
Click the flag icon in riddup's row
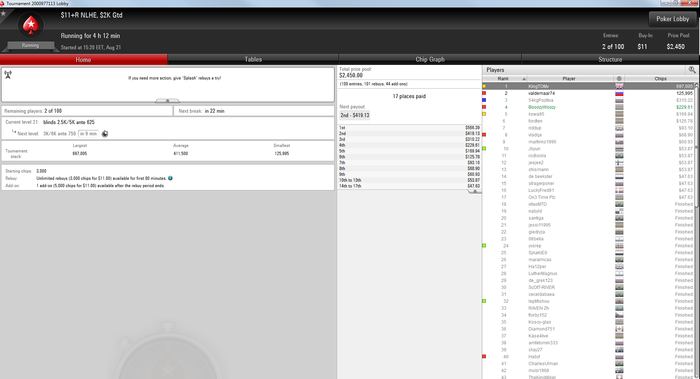tap(619, 128)
